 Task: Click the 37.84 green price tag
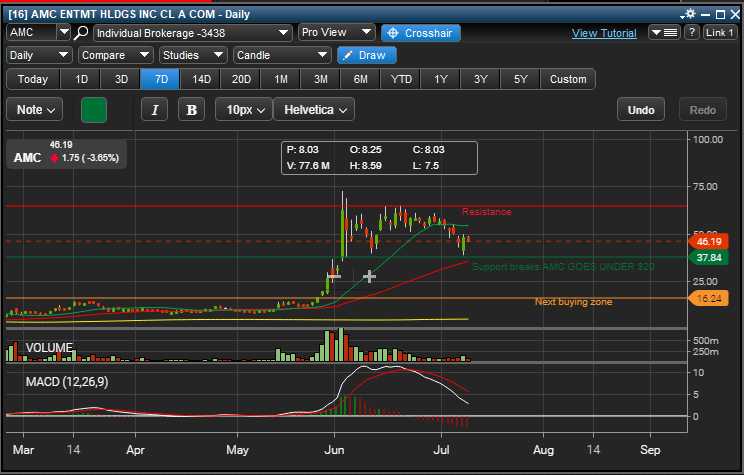[x=708, y=258]
